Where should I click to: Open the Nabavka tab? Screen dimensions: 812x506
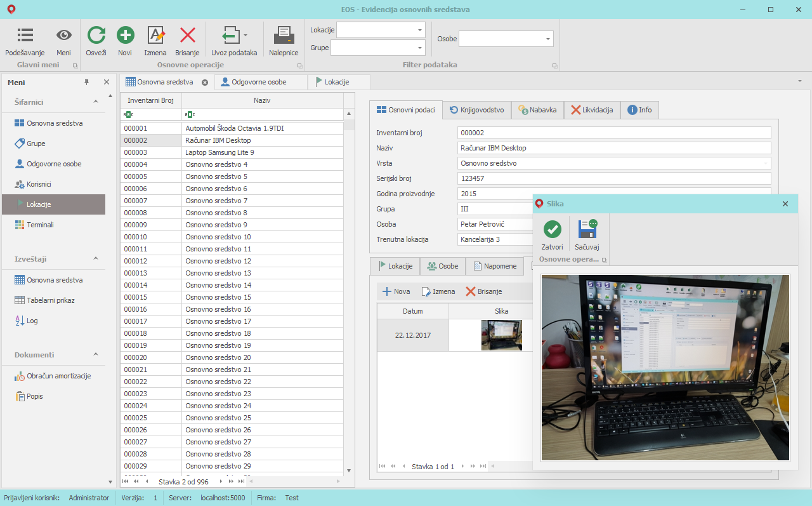(x=537, y=110)
